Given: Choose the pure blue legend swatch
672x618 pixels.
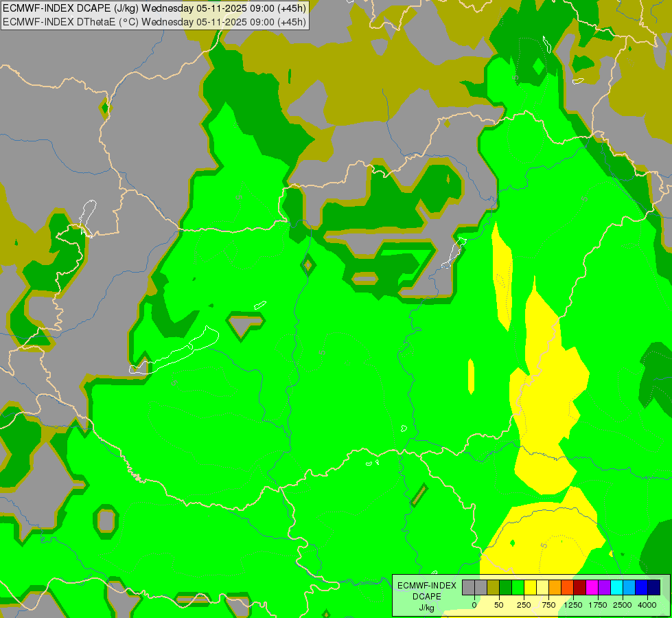Looking at the screenshot, I should [x=642, y=587].
